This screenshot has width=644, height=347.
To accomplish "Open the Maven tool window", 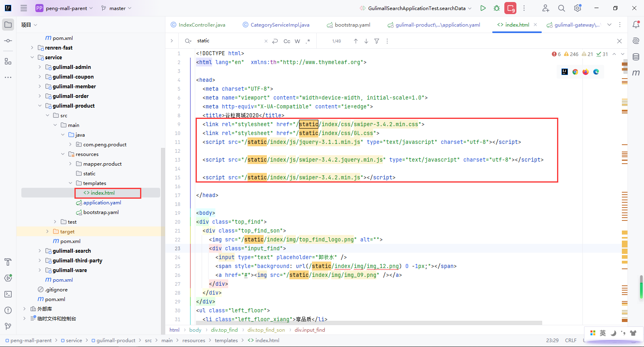I will click(x=636, y=73).
